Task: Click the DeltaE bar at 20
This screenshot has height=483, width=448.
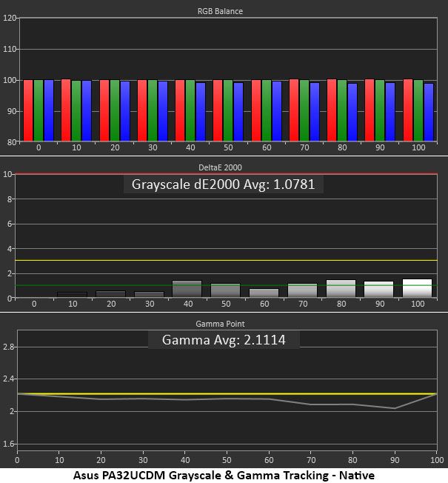Action: (111, 294)
